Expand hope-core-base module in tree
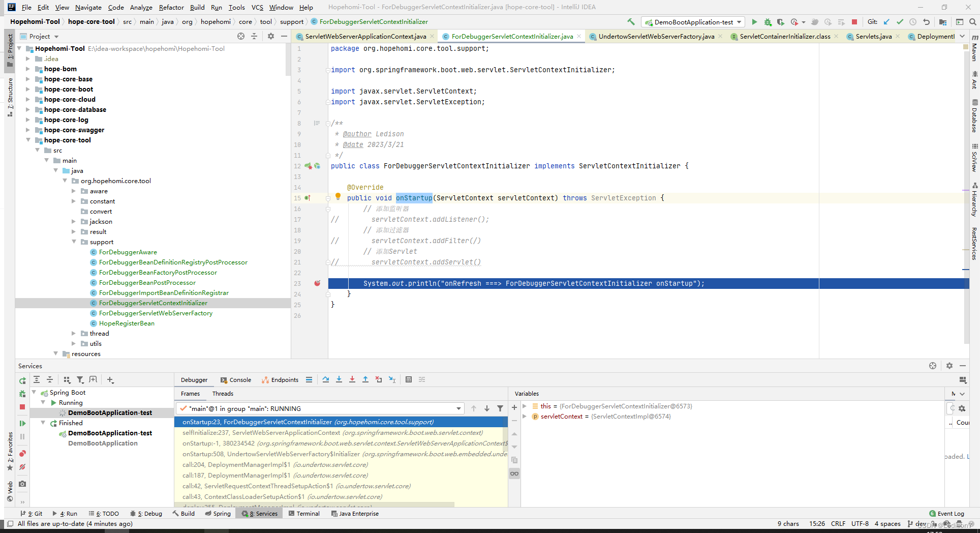 (x=28, y=79)
